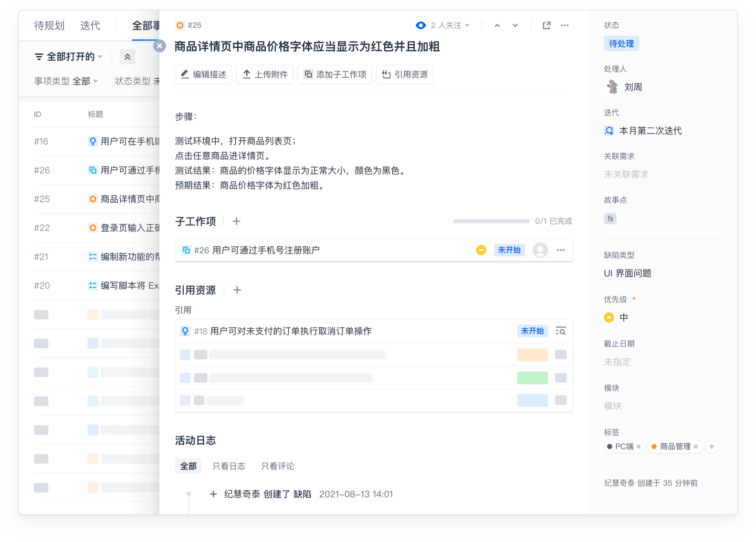Click search-list icon on reference #18
Image resolution: width=756 pixels, height=542 pixels.
coord(561,331)
